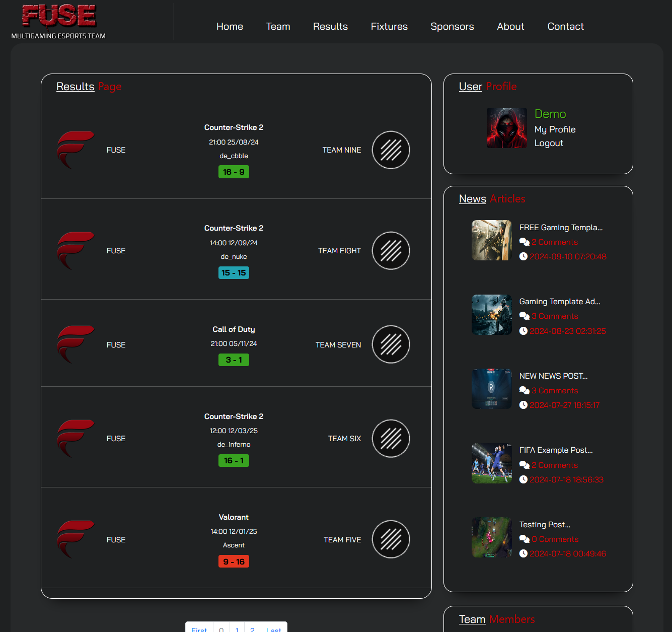Navigate to the Team menu link
The image size is (672, 632).
pos(278,26)
